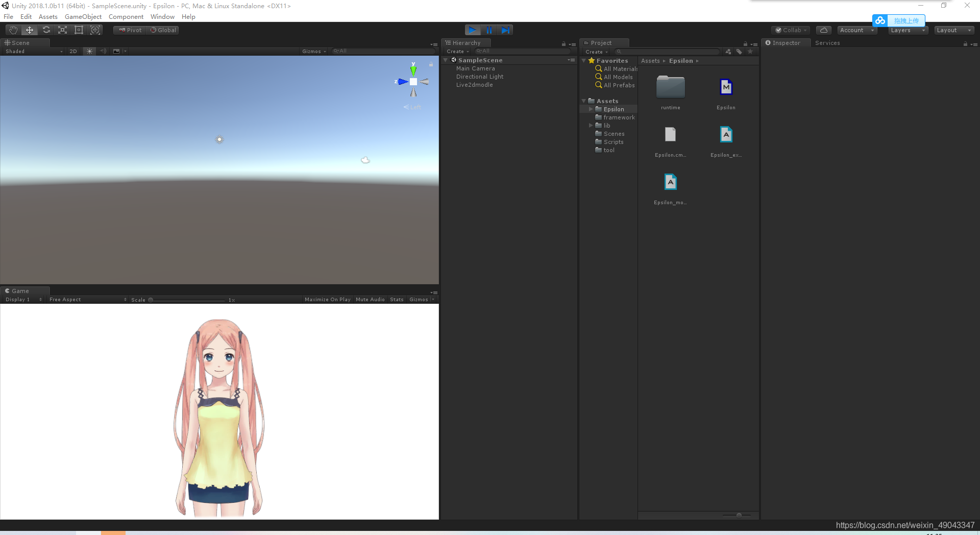
Task: Select the Directional Light gizmo in Scene view
Action: (219, 139)
